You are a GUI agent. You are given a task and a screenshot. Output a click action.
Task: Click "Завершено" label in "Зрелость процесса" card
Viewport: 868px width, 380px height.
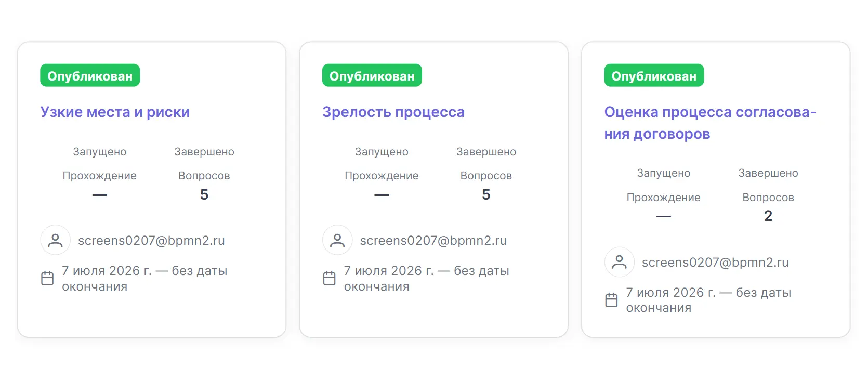pyautogui.click(x=486, y=152)
